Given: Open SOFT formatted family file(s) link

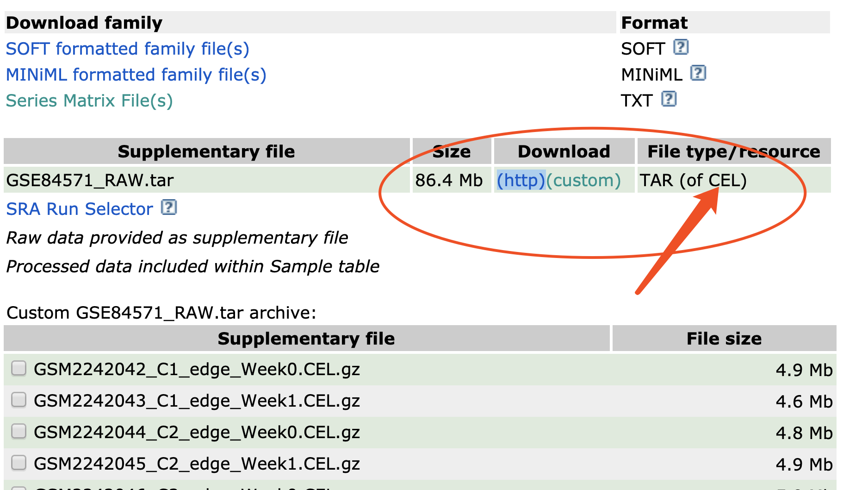Looking at the screenshot, I should point(128,49).
